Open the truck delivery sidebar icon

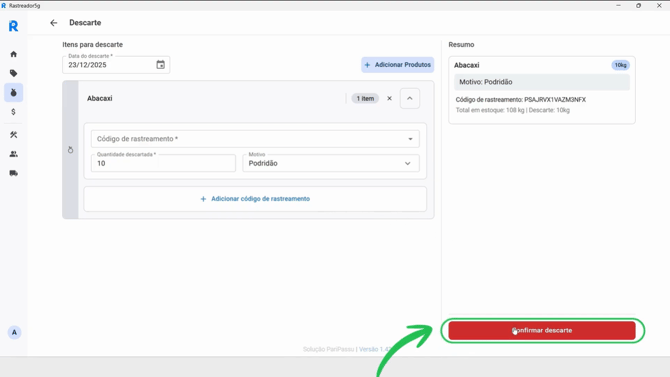click(14, 173)
